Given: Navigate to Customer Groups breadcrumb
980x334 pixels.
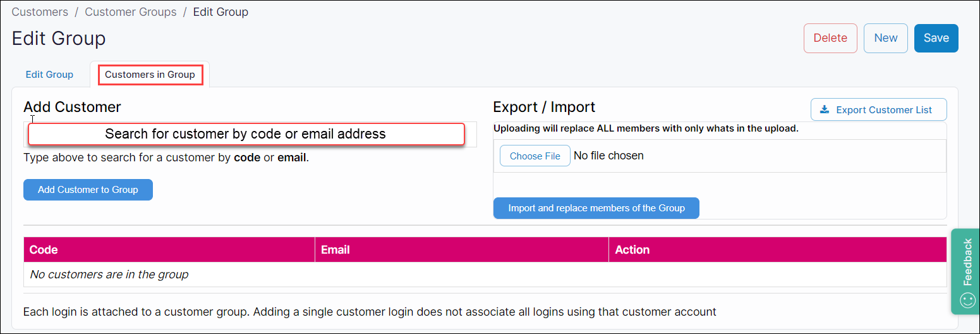Looking at the screenshot, I should point(131,12).
